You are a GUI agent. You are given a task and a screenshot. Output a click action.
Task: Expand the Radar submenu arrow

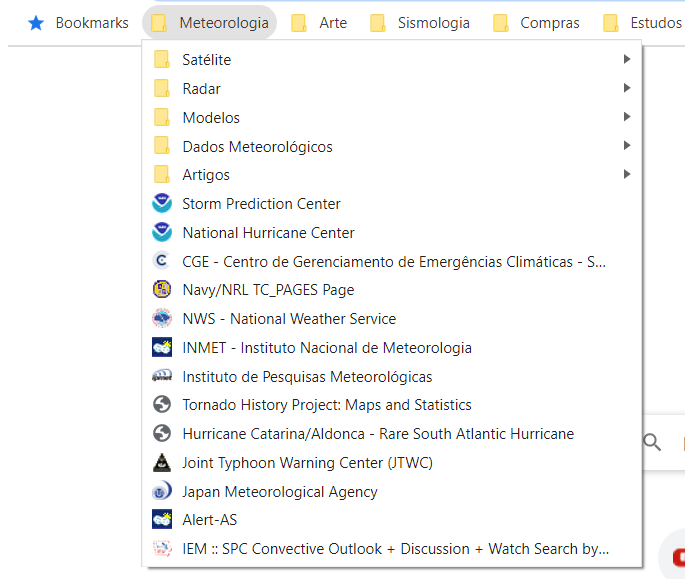(x=627, y=88)
